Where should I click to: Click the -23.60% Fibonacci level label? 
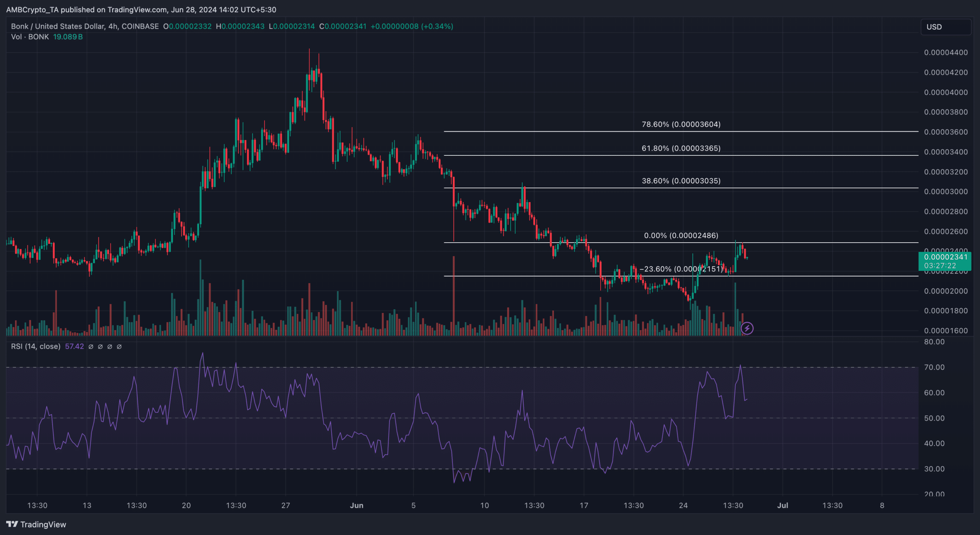coord(681,269)
